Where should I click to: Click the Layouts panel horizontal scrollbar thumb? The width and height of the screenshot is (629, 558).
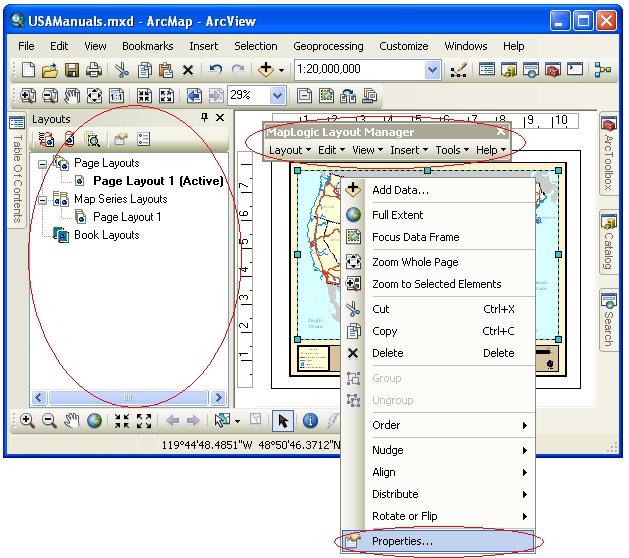pos(128,398)
